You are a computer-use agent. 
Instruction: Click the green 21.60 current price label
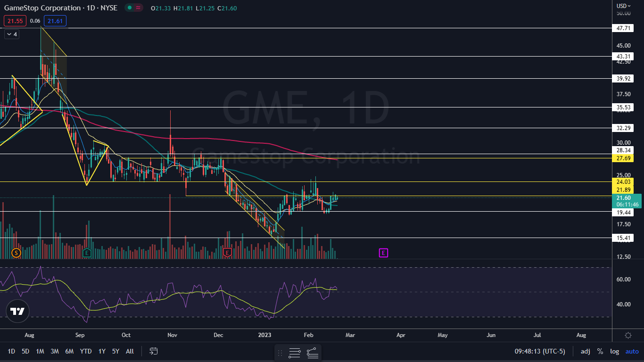coord(627,201)
